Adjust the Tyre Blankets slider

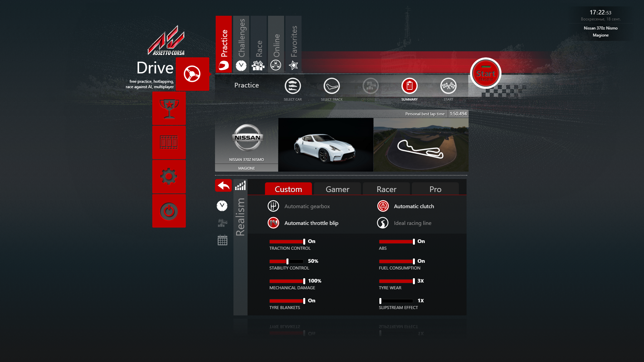287,301
